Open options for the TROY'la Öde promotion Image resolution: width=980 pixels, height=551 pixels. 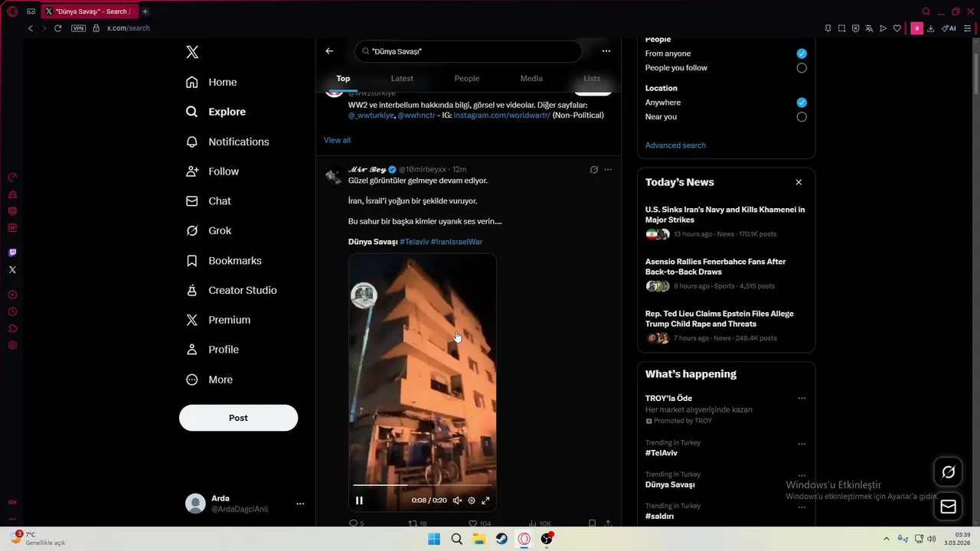(802, 398)
